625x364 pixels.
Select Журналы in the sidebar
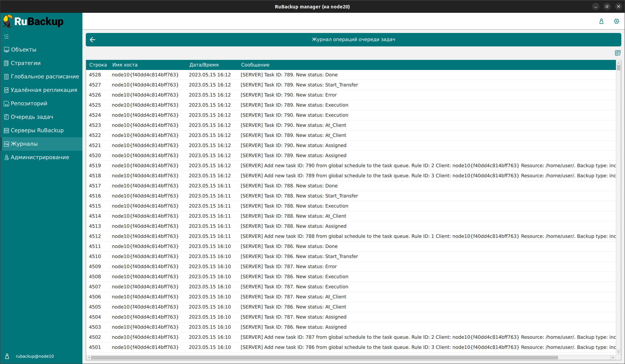pos(24,144)
